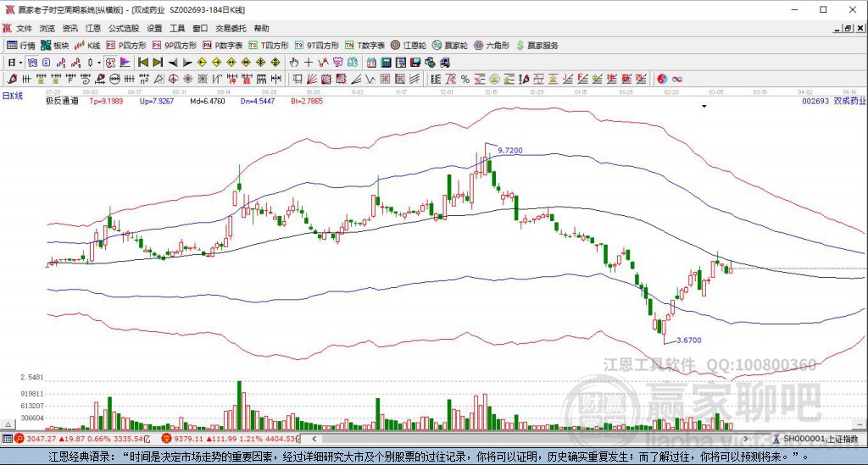
Task: Open the 板块 sector view
Action: pyautogui.click(x=55, y=46)
